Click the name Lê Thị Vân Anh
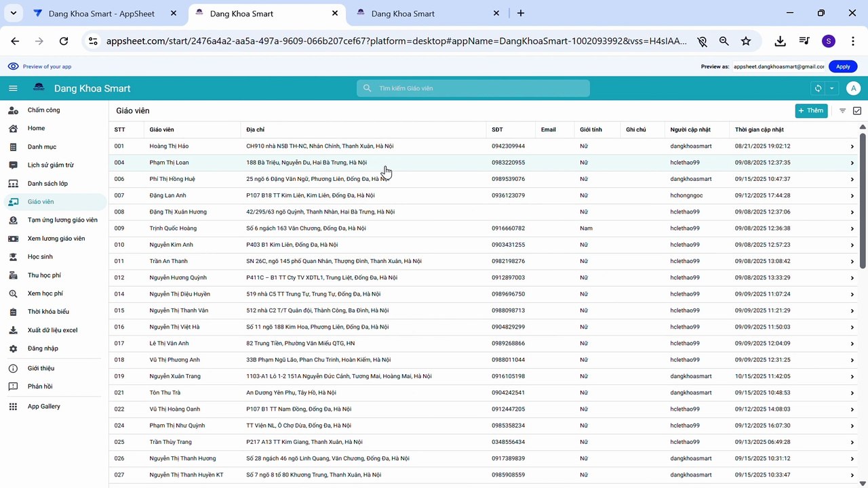Image resolution: width=868 pixels, height=488 pixels. 170,344
